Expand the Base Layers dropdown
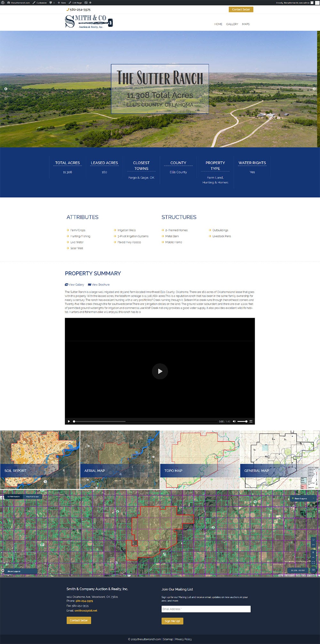This screenshot has width=320, height=644. [x=302, y=499]
